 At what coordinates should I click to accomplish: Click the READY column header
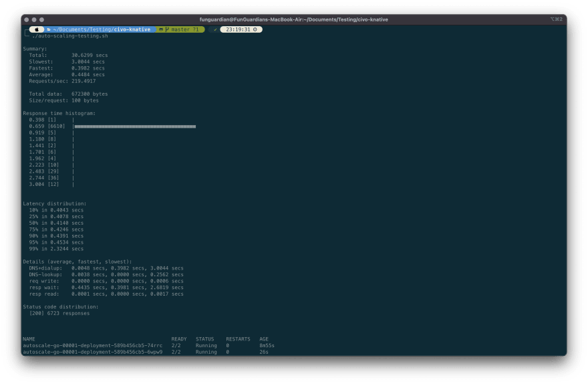click(x=179, y=339)
